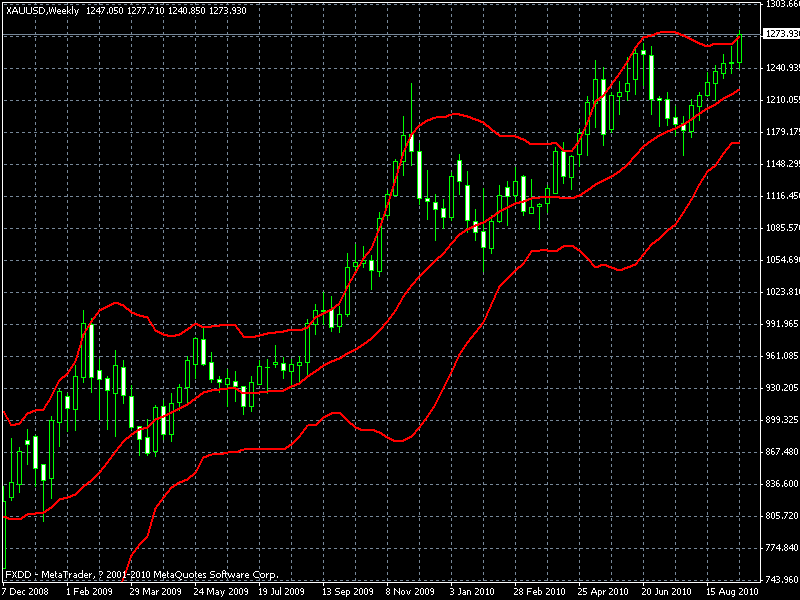Click the 25 Apr 2010 date label

(603, 592)
